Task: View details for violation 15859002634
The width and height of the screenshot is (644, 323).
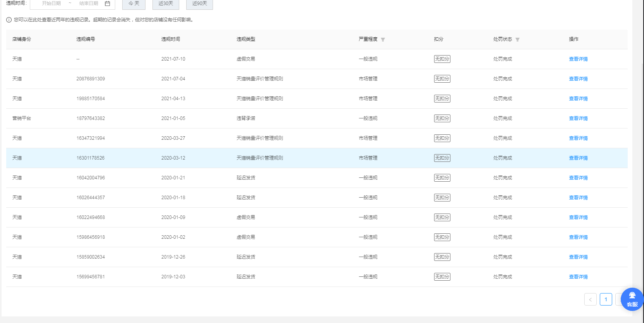Action: pyautogui.click(x=578, y=257)
